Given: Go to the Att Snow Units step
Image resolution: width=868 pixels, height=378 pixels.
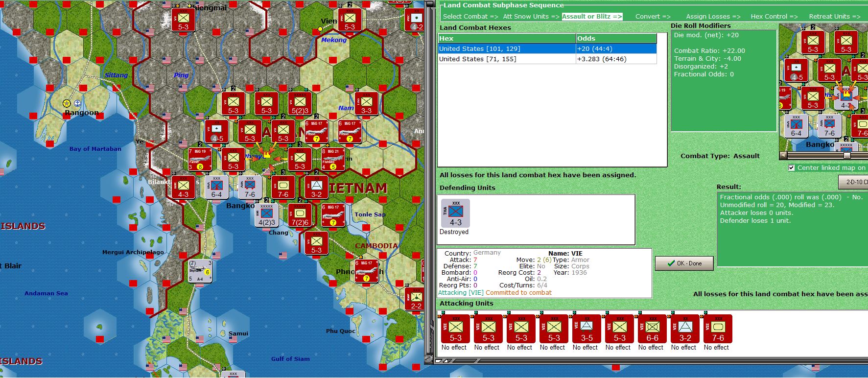Looking at the screenshot, I should [531, 17].
